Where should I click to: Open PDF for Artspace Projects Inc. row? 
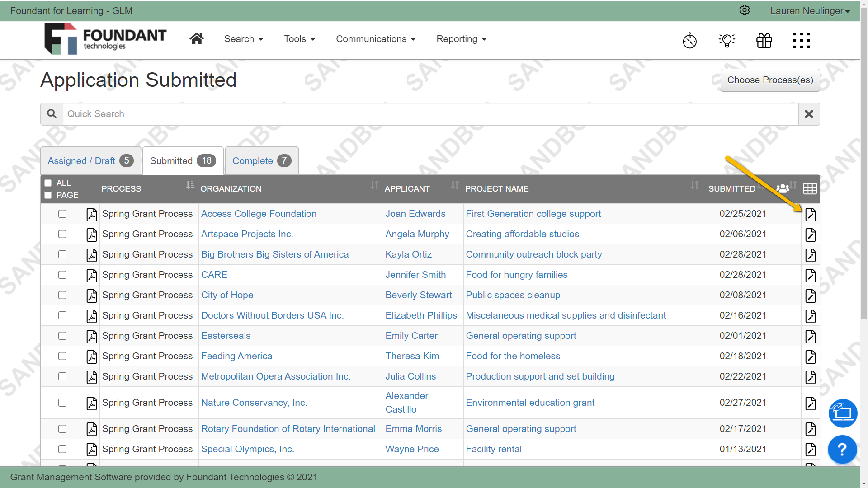point(92,235)
